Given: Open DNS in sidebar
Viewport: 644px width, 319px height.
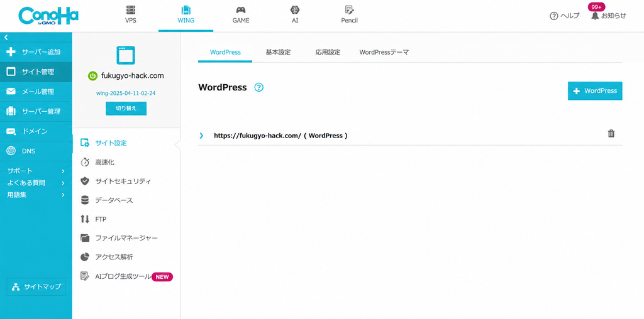Looking at the screenshot, I should [36, 151].
